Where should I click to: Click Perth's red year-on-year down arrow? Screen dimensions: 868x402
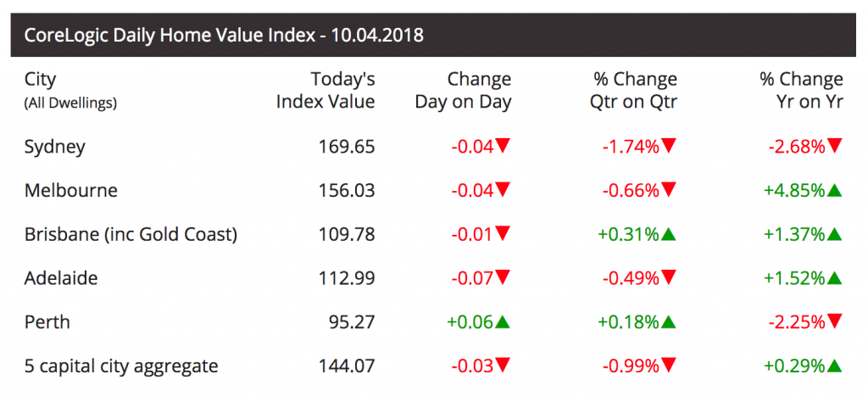tap(835, 322)
